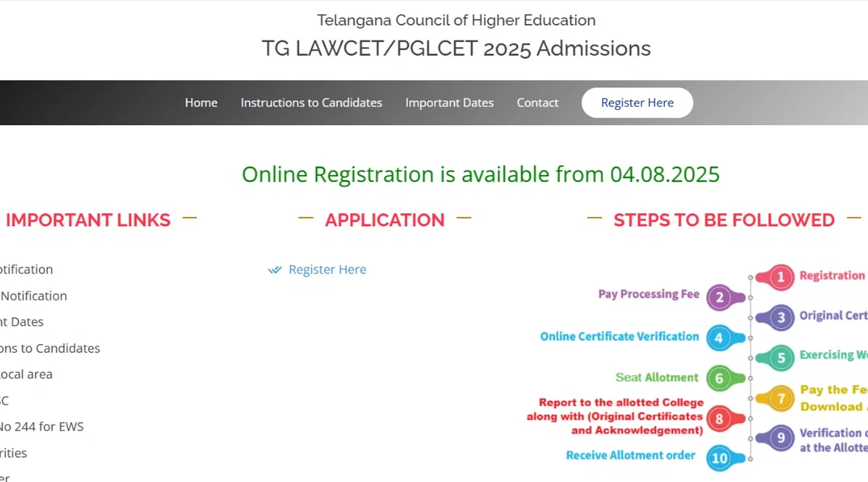Click step 6 Seat Allotment circle
This screenshot has width=868, height=482.
(x=719, y=378)
